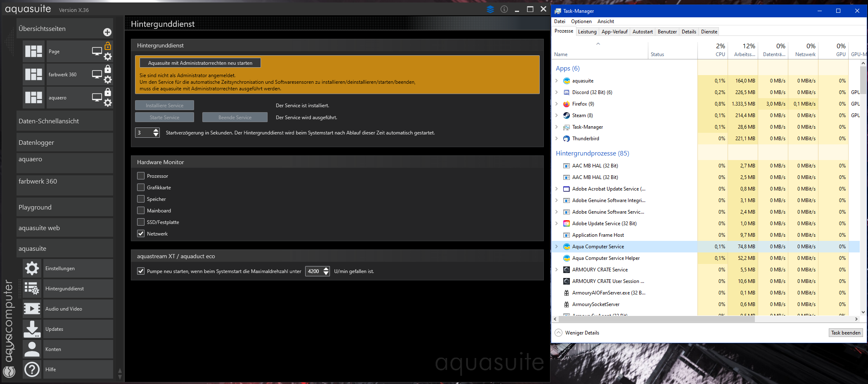This screenshot has width=868, height=384.
Task: Click the orange unlocked padlock on Page
Action: 108,46
